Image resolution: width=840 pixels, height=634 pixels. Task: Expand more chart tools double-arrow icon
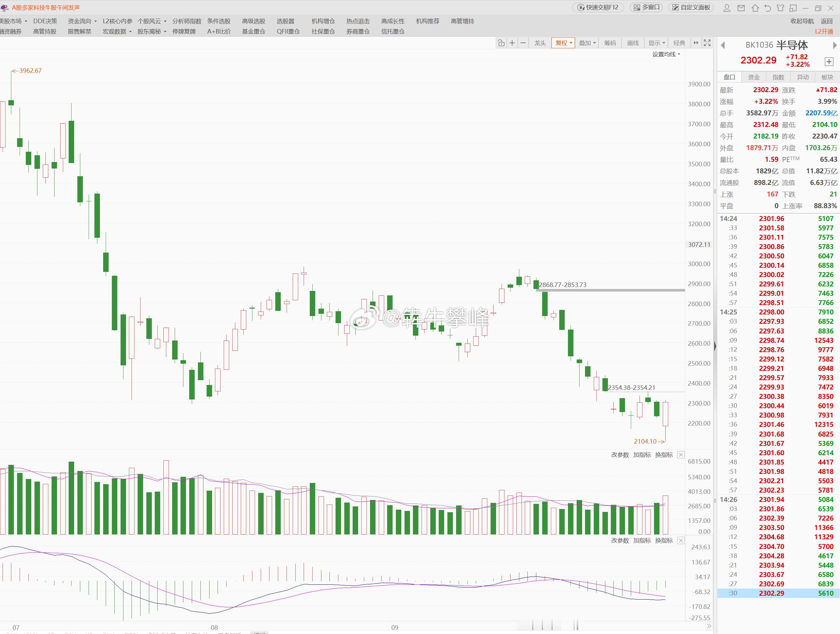click(696, 43)
